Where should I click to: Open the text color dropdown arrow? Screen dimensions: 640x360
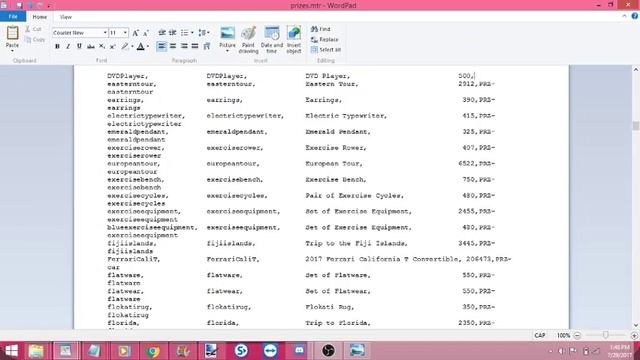(148, 47)
